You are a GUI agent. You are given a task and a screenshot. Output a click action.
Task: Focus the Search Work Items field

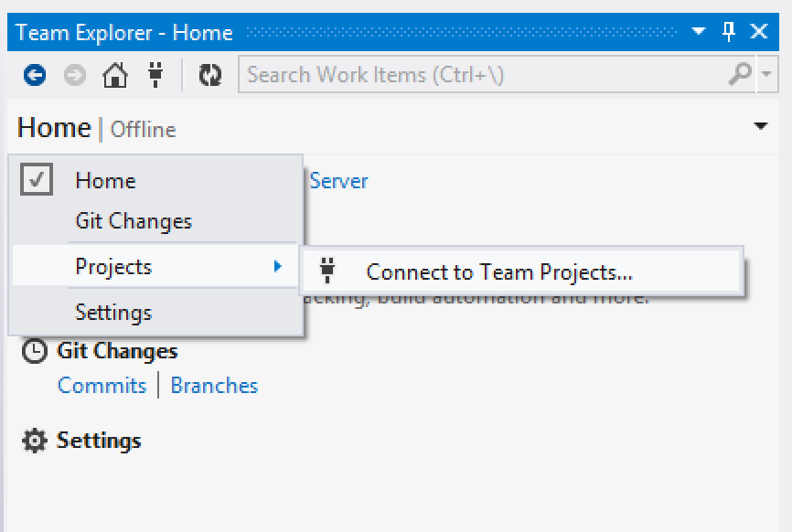[497, 74]
